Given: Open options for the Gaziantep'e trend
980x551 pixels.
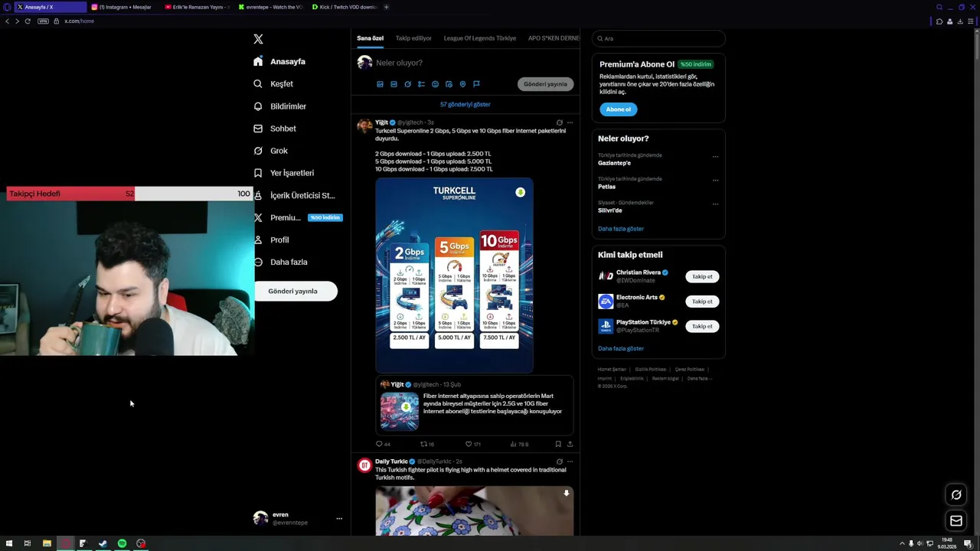Looking at the screenshot, I should pos(715,156).
